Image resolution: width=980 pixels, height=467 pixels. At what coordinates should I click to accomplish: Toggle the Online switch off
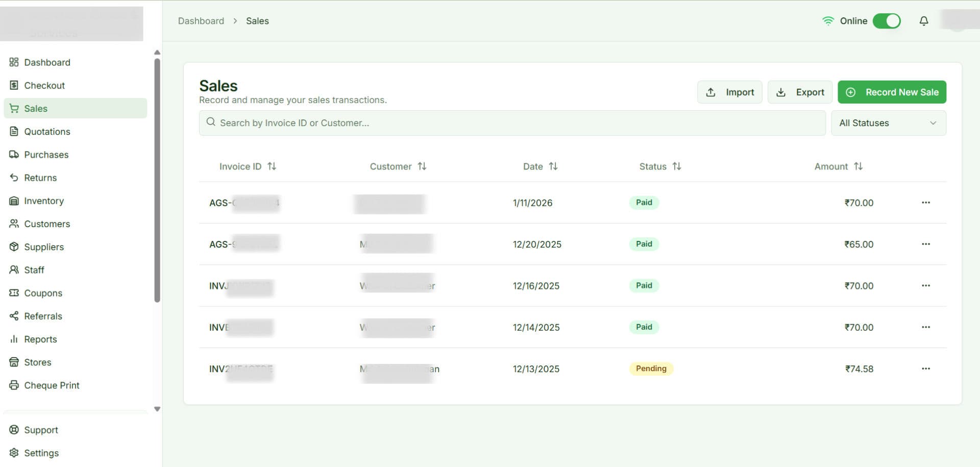(886, 21)
